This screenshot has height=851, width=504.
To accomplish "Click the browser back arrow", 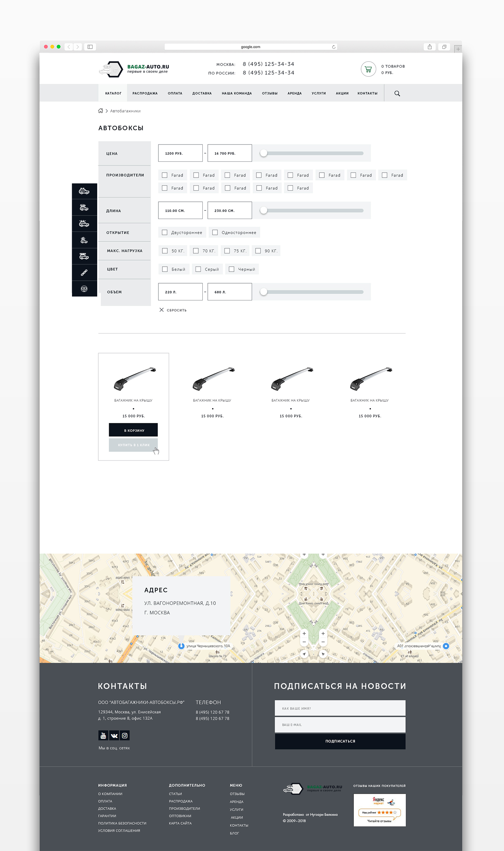I will [x=69, y=47].
